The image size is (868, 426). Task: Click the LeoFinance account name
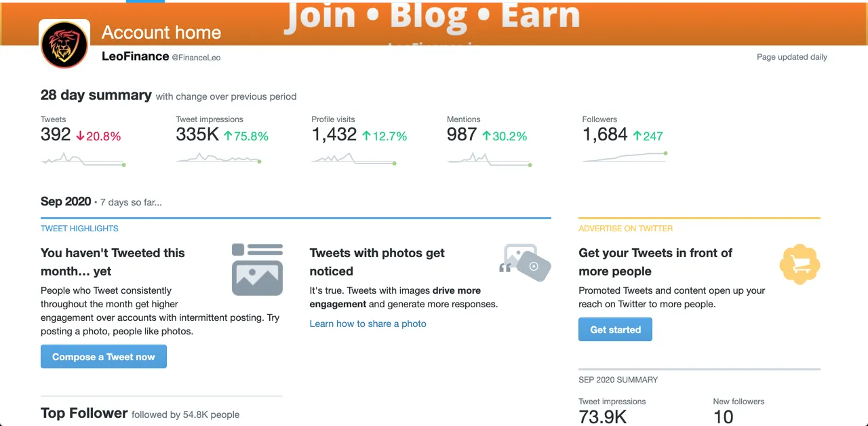coord(135,56)
